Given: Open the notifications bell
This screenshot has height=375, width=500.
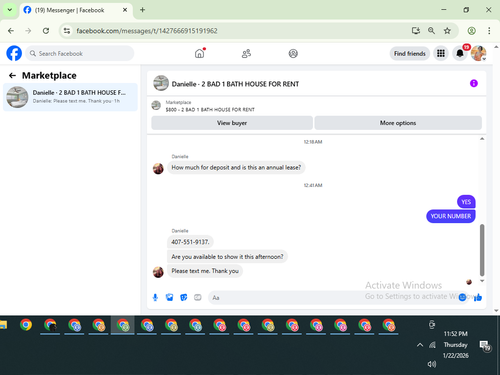Looking at the screenshot, I should (460, 53).
